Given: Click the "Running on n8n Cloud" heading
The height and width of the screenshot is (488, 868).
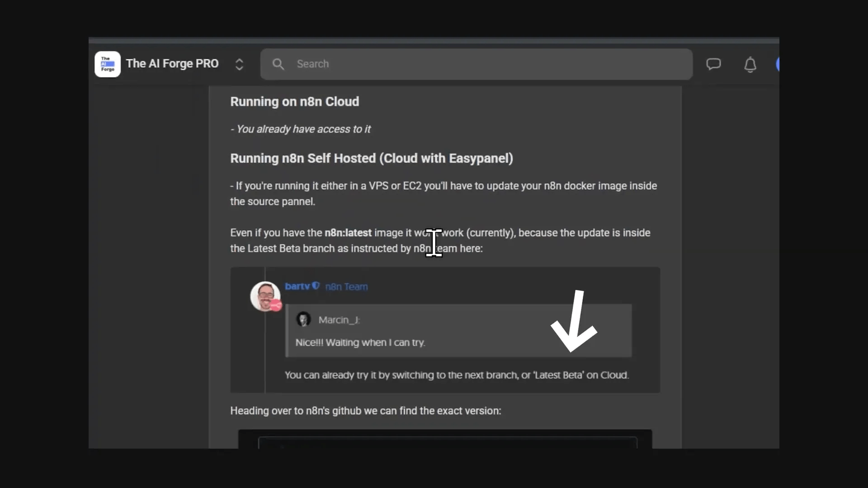Looking at the screenshot, I should point(295,102).
